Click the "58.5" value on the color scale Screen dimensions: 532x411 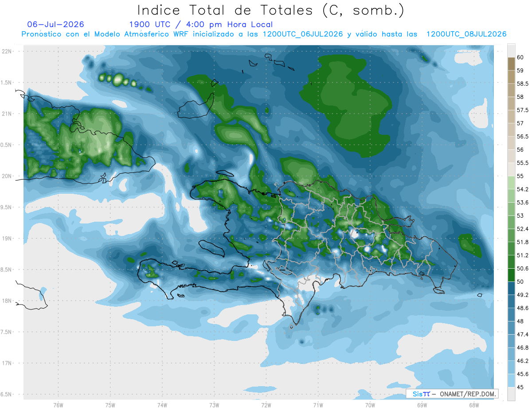pos(522,84)
